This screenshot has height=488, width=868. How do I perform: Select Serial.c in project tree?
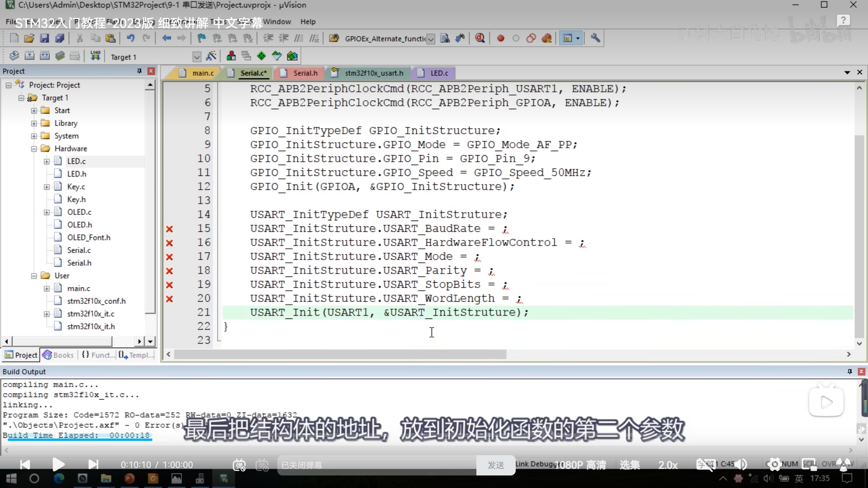click(79, 250)
